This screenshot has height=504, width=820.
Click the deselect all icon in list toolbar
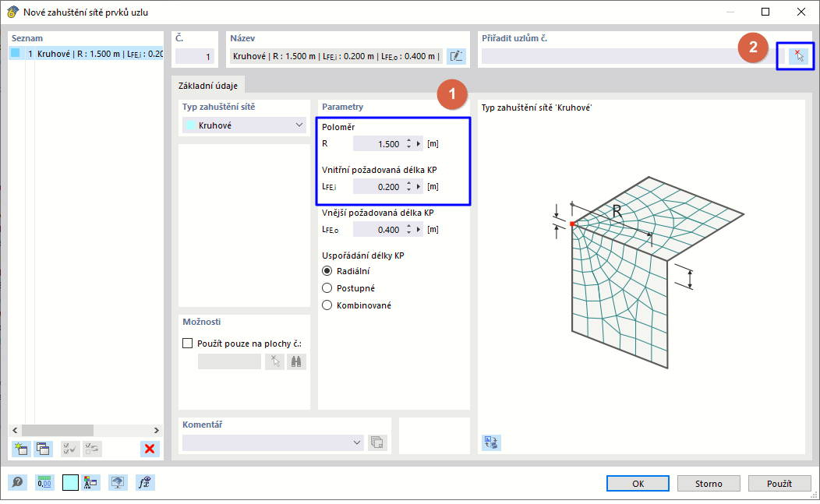pyautogui.click(x=92, y=449)
